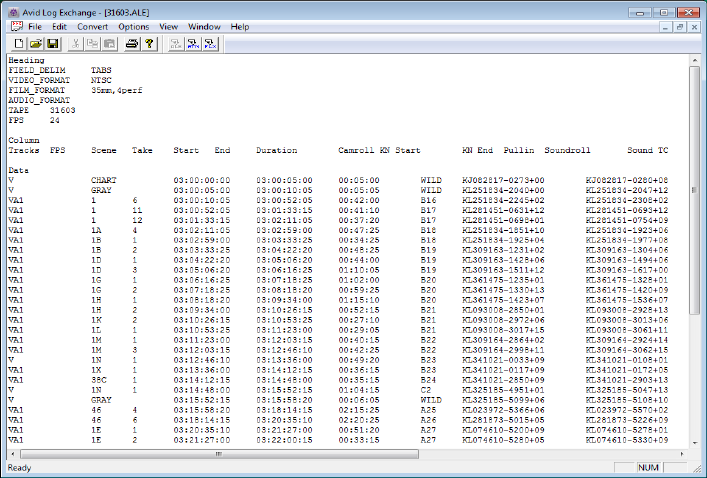
Task: Click the New file toolbar icon
Action: [18, 44]
